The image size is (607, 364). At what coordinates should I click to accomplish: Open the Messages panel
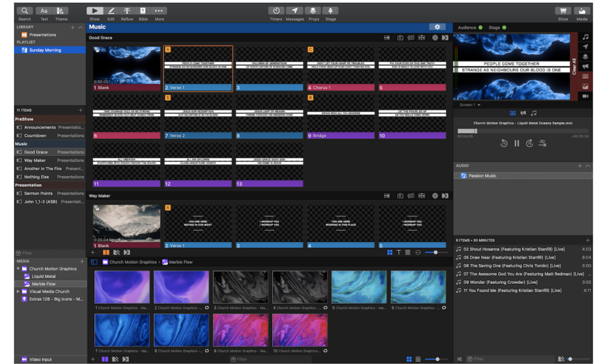(294, 11)
